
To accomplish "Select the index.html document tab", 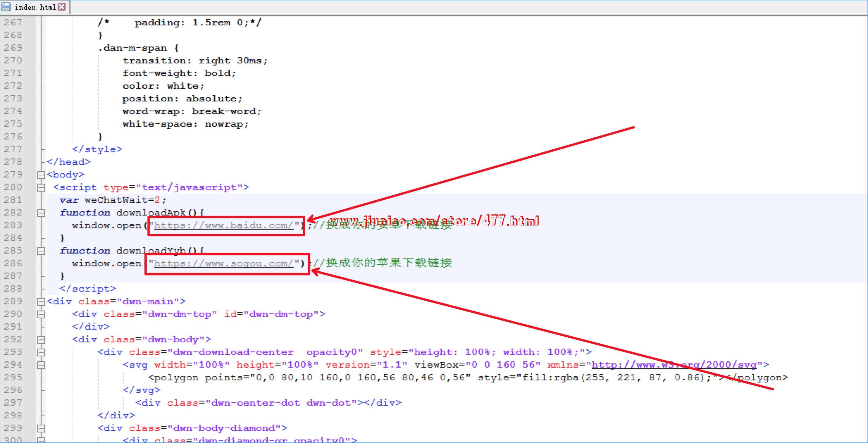I will click(x=35, y=7).
